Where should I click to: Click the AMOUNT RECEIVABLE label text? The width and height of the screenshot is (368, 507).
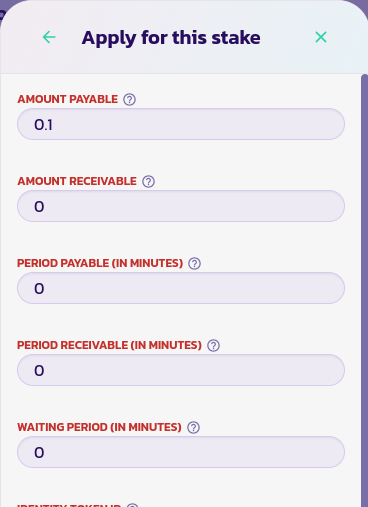tap(77, 181)
